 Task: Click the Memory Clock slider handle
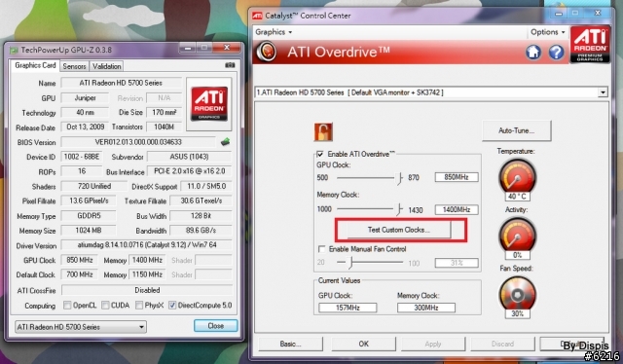(399, 210)
